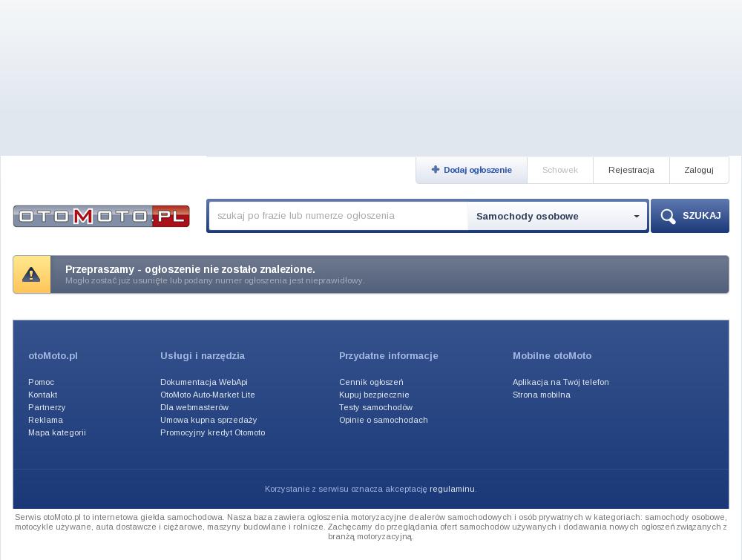This screenshot has width=742, height=560.
Task: Open Promocyjny kredyt Otomoto link
Action: click(212, 432)
